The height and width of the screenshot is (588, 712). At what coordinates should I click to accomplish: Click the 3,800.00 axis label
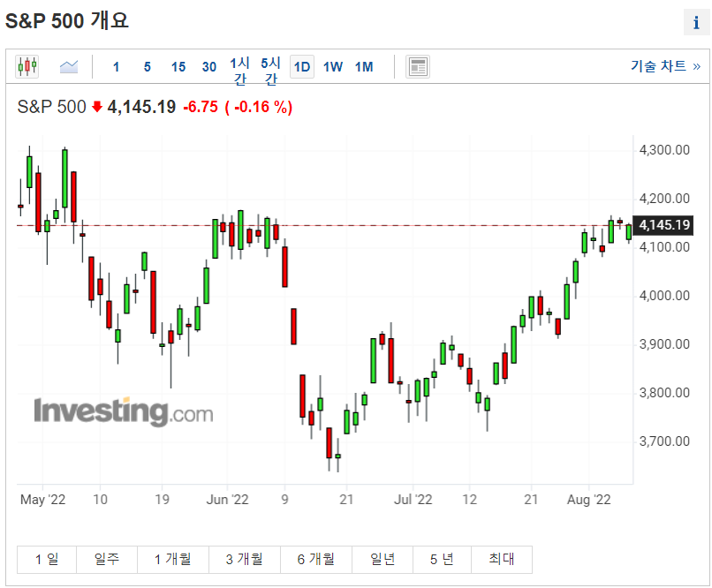point(664,393)
